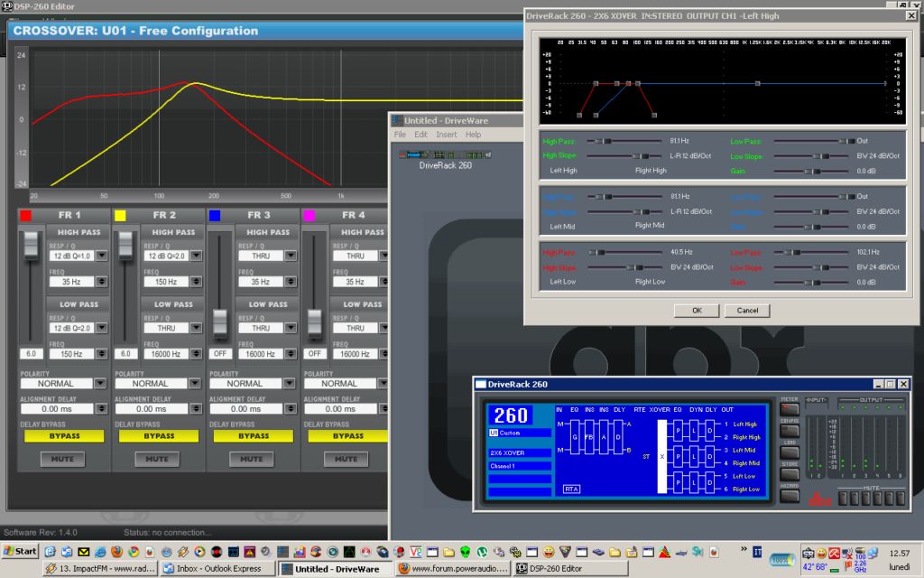Click the METER hardware button on DriveRack 260

pyautogui.click(x=789, y=409)
